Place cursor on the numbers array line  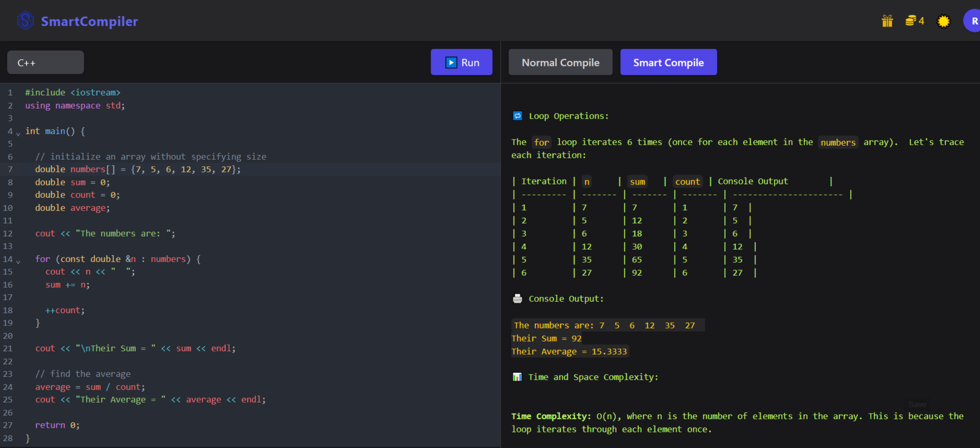pyautogui.click(x=138, y=169)
